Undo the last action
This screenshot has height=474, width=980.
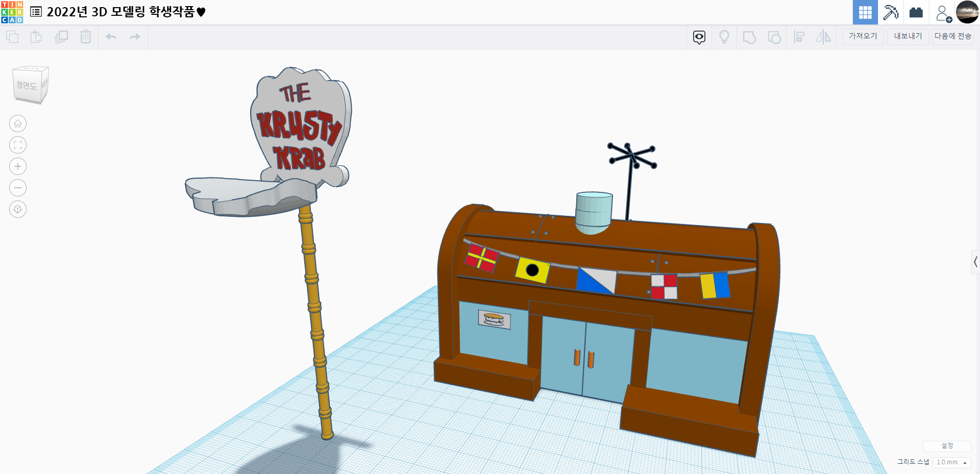pyautogui.click(x=111, y=37)
